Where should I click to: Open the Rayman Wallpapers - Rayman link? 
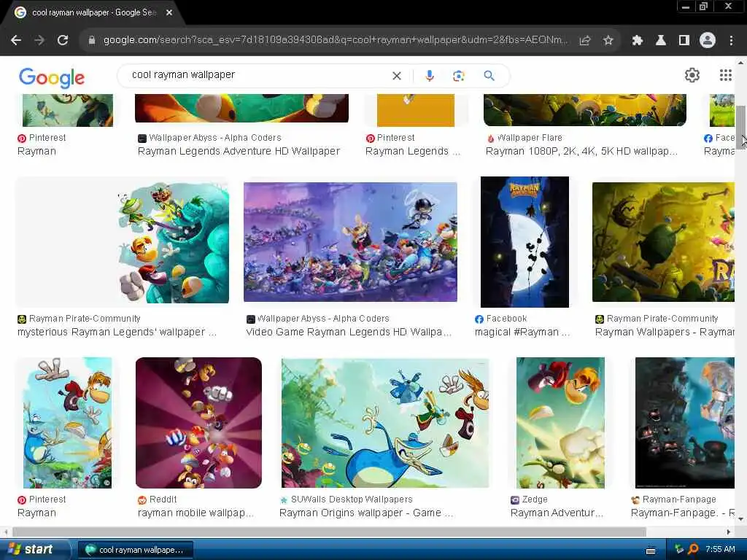[665, 332]
